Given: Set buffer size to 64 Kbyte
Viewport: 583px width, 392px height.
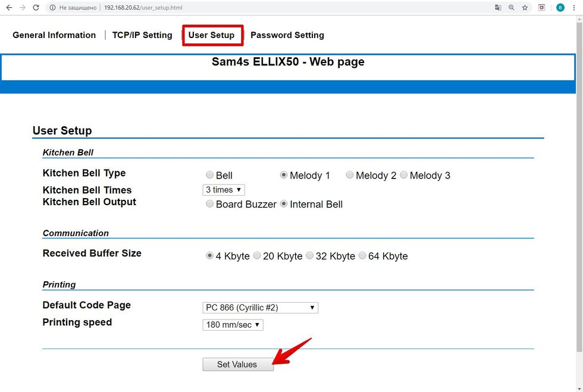Looking at the screenshot, I should coord(362,256).
